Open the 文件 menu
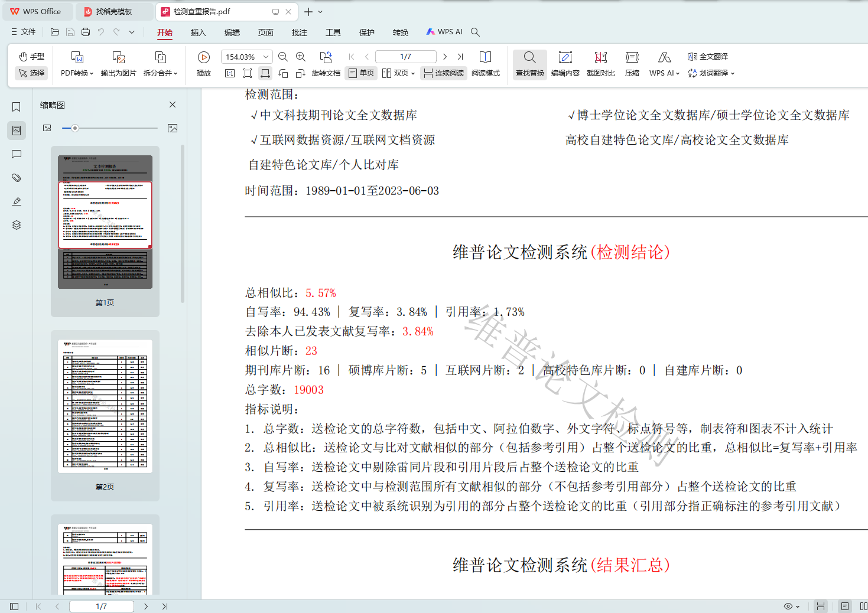The height and width of the screenshot is (613, 868). pos(24,32)
